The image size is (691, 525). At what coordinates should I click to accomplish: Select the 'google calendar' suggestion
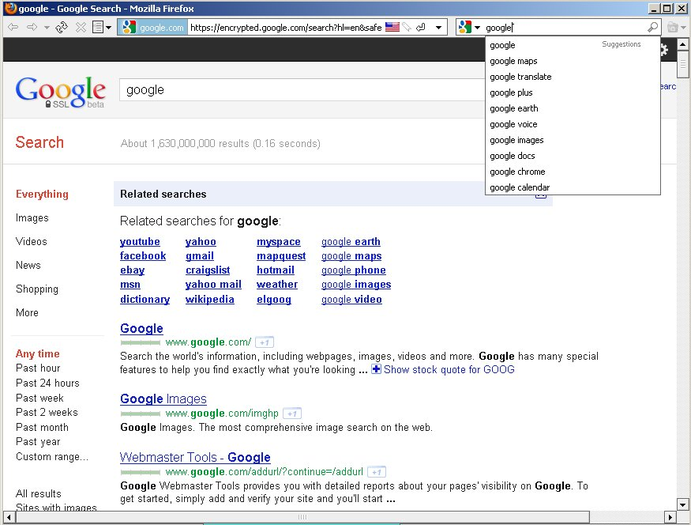point(572,187)
